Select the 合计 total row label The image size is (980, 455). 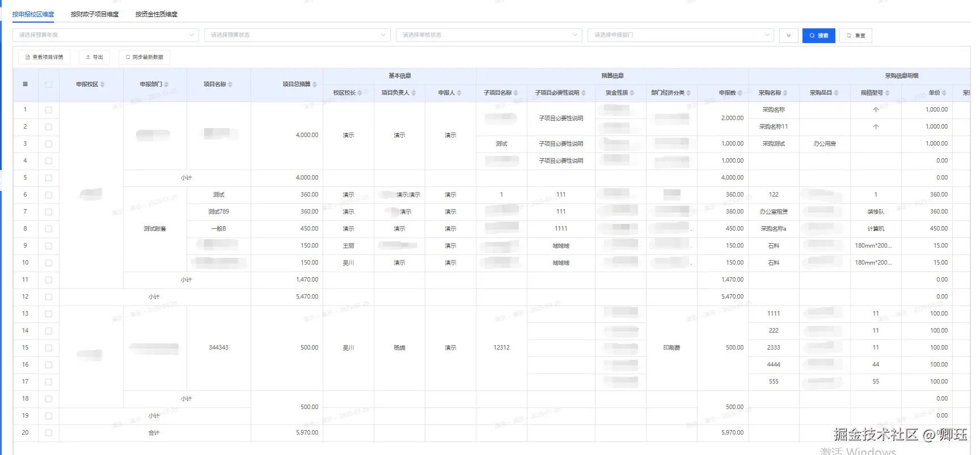tap(154, 433)
